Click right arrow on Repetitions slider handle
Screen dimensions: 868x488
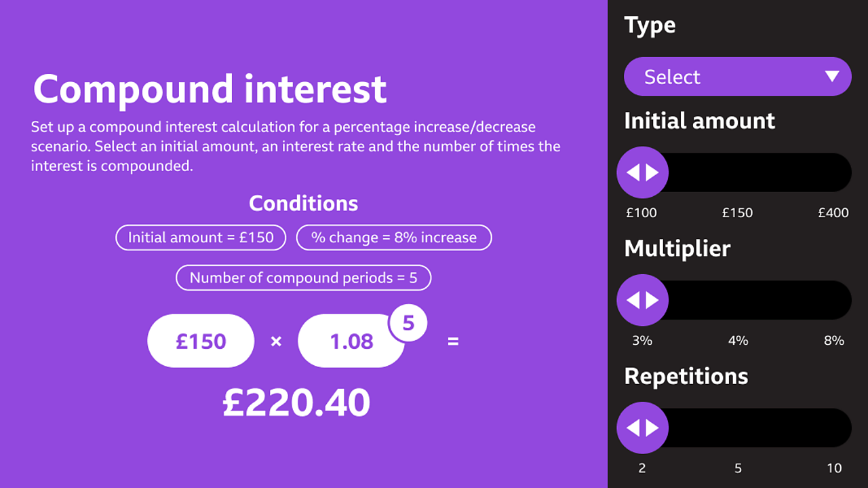tap(652, 428)
